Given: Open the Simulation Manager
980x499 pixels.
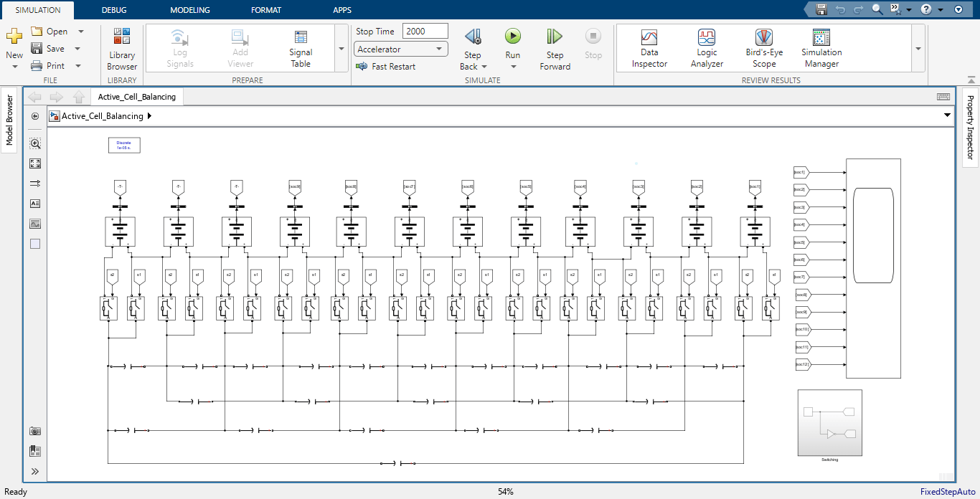Looking at the screenshot, I should tap(821, 49).
